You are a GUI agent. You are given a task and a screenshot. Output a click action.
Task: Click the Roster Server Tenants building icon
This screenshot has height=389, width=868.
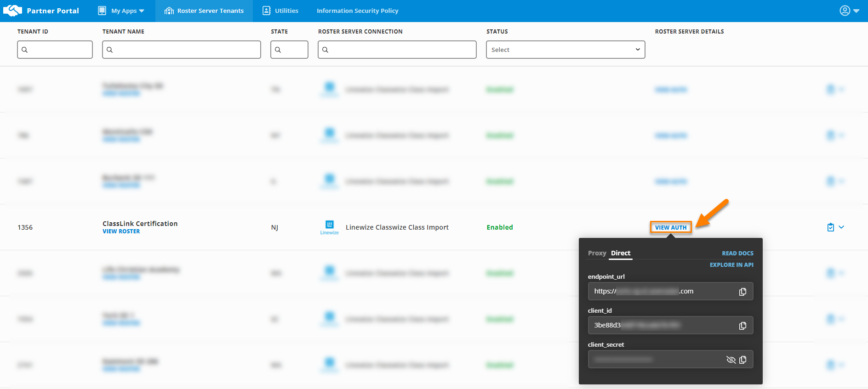[169, 11]
